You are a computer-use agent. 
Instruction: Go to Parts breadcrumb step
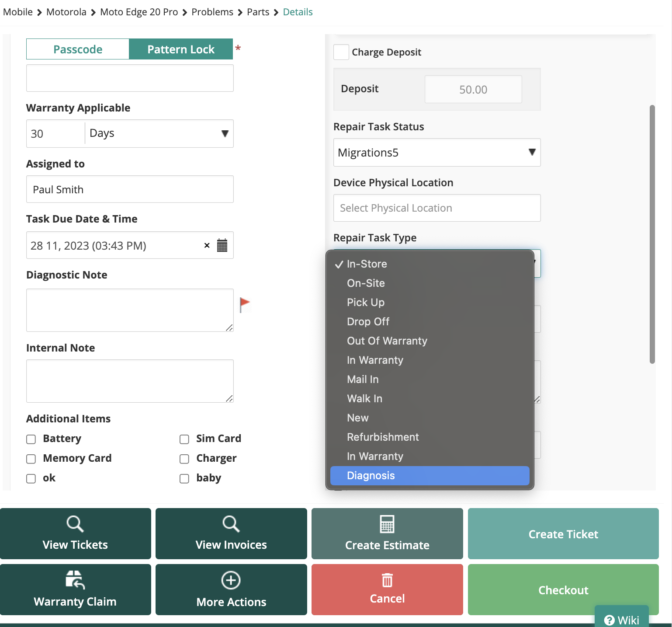tap(258, 12)
